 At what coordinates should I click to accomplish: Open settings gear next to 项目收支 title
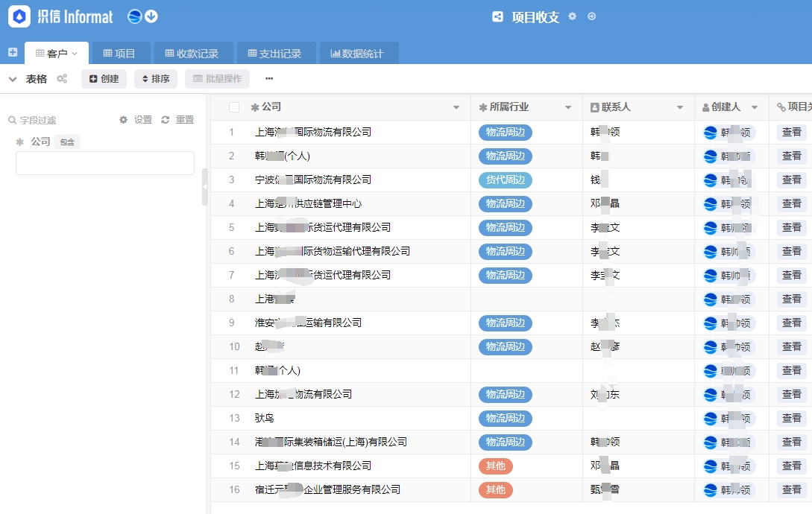(x=572, y=16)
